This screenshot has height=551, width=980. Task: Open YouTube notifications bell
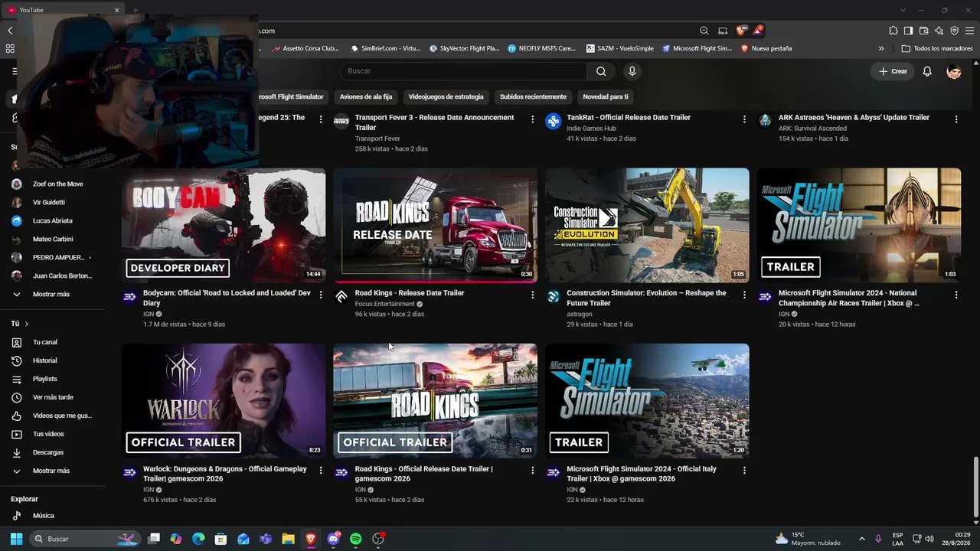[927, 71]
